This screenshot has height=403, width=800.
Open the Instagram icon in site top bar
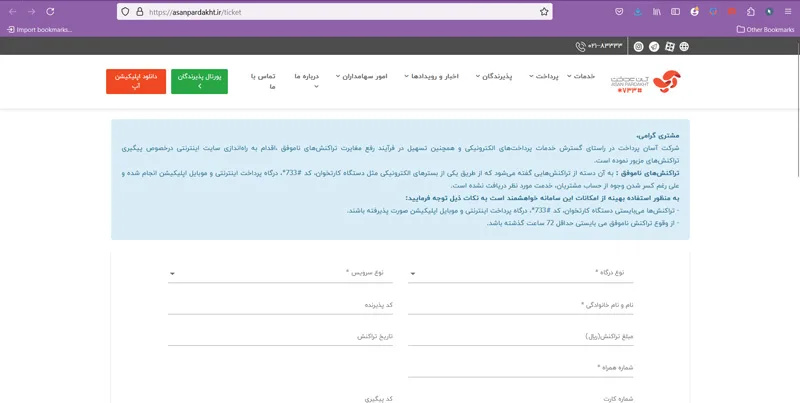[x=638, y=46]
